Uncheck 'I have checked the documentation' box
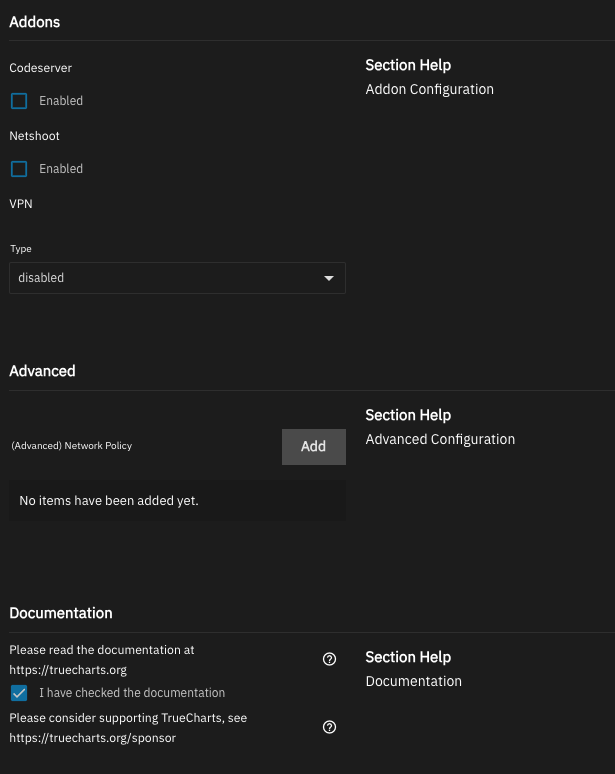 [x=19, y=693]
